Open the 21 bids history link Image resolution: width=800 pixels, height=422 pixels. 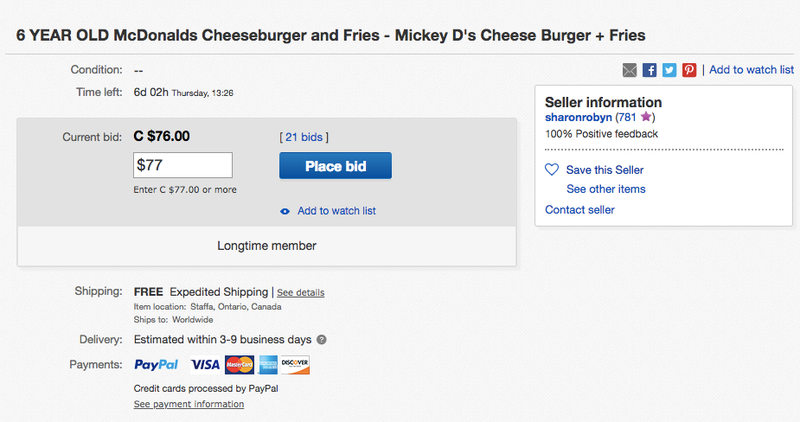[304, 137]
